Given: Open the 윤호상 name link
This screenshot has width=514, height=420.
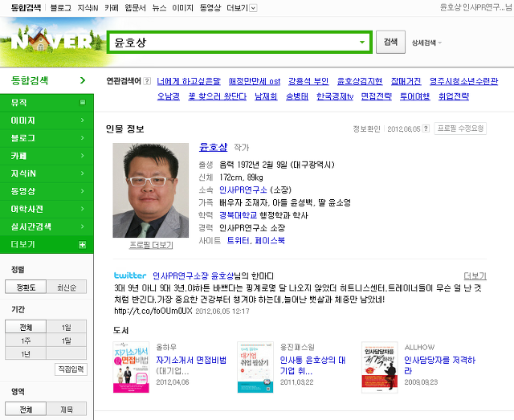Looking at the screenshot, I should 213,147.
